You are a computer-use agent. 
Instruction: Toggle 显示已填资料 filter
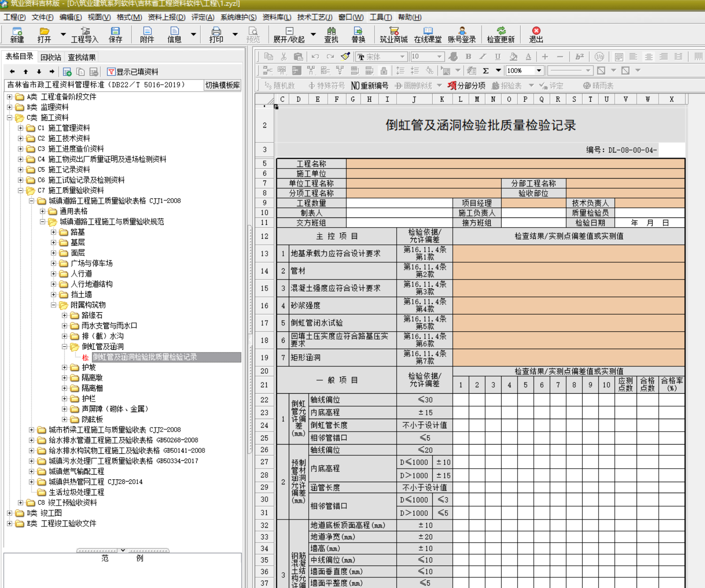click(x=133, y=72)
